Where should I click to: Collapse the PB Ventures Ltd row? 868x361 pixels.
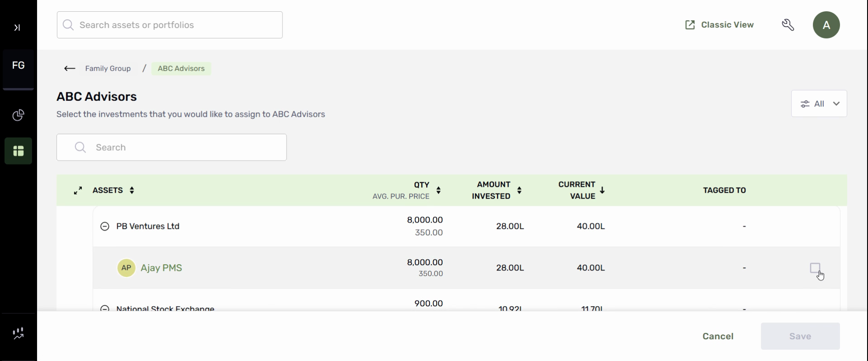tap(105, 226)
